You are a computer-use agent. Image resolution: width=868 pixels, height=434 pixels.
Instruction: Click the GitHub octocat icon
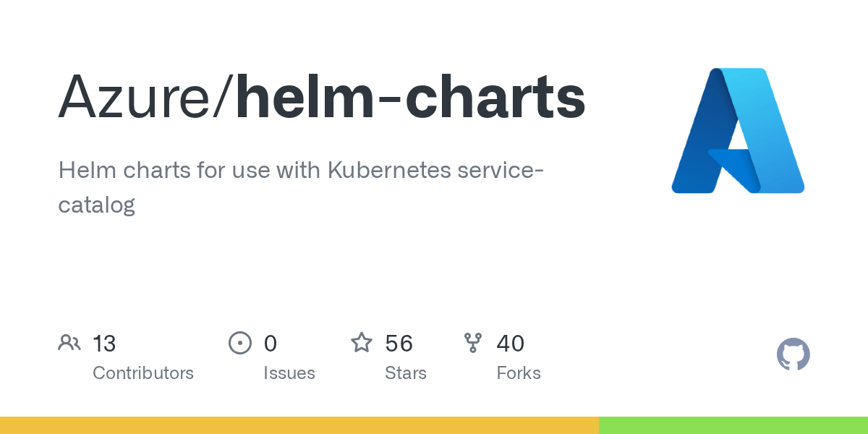(x=793, y=355)
